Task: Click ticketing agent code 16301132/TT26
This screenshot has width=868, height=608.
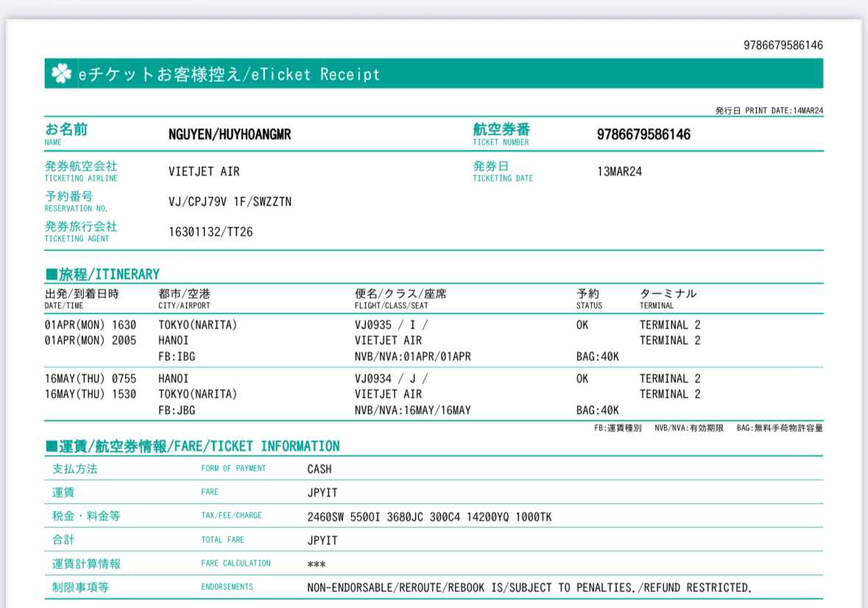Action: point(211,232)
